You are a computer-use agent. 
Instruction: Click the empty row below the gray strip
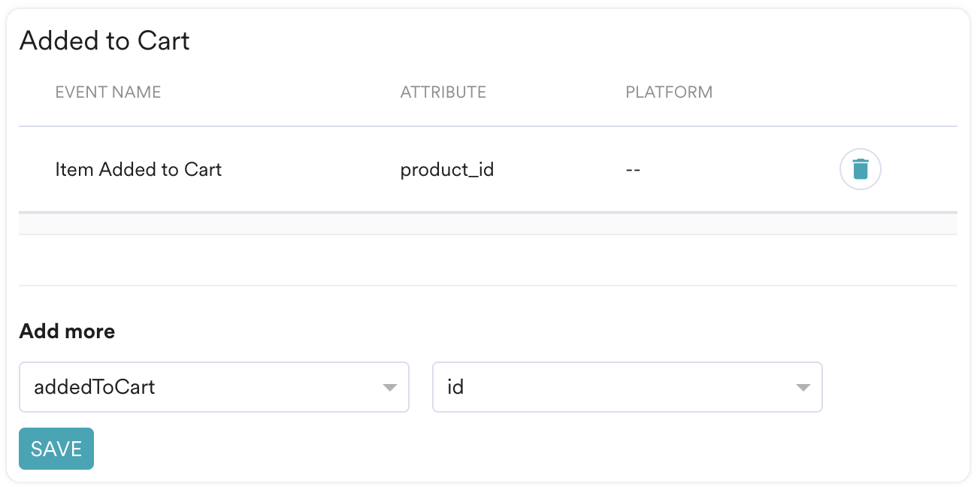(x=488, y=260)
